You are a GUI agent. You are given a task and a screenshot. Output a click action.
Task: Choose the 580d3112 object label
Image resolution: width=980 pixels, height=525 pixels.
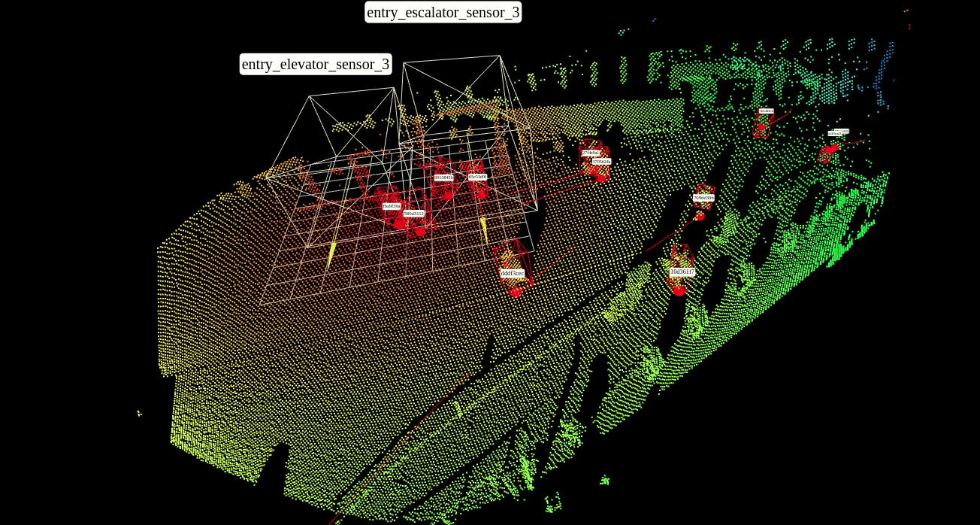(x=413, y=213)
